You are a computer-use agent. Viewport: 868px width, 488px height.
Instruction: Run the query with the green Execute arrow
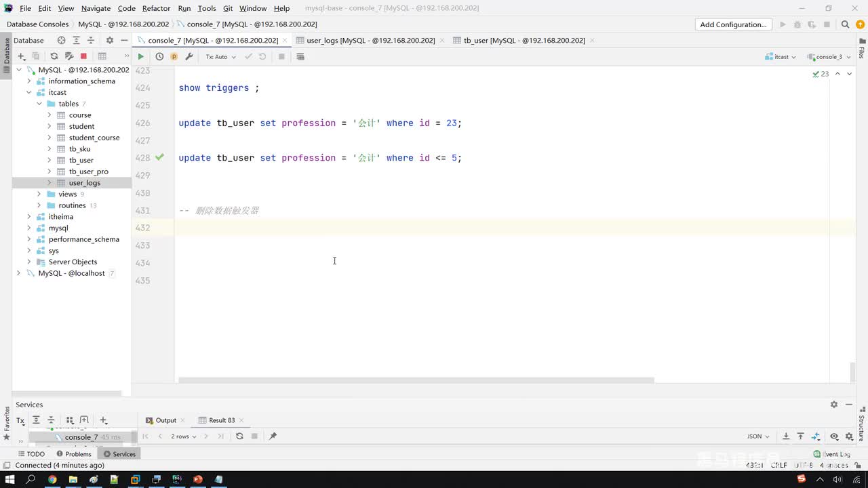(140, 57)
